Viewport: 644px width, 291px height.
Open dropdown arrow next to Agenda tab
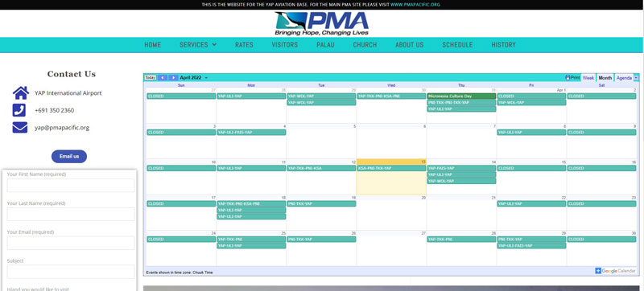point(637,78)
